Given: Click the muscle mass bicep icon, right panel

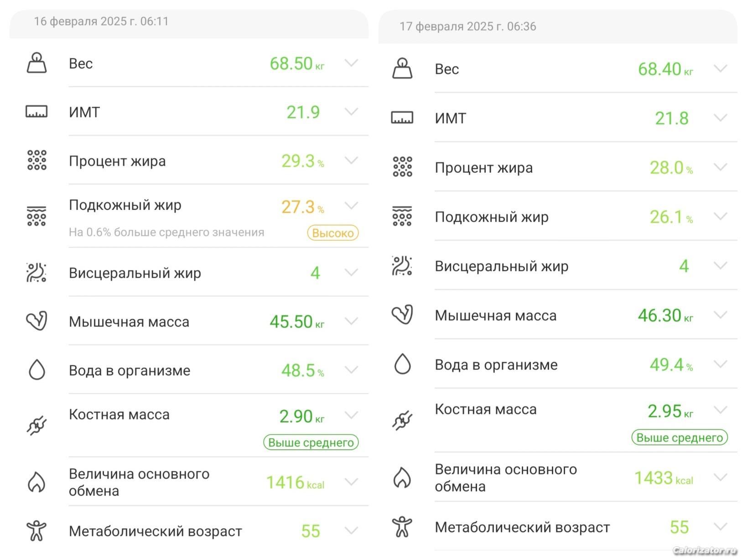Looking at the screenshot, I should click(402, 315).
